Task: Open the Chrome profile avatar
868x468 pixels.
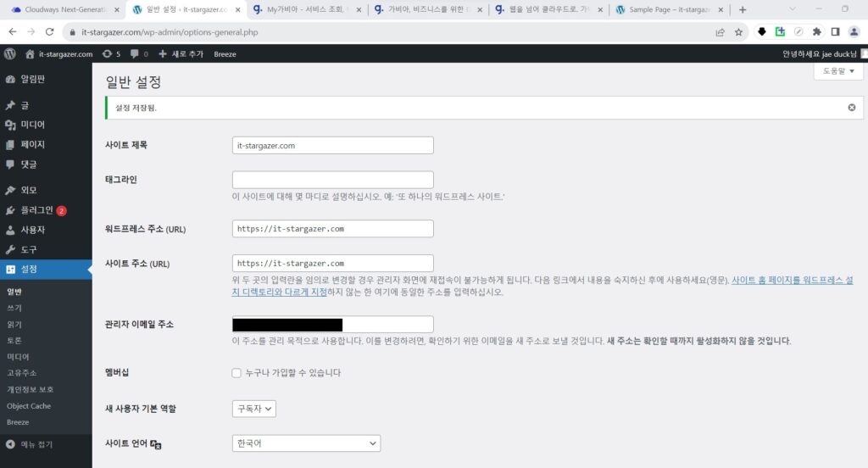Action: [x=854, y=32]
